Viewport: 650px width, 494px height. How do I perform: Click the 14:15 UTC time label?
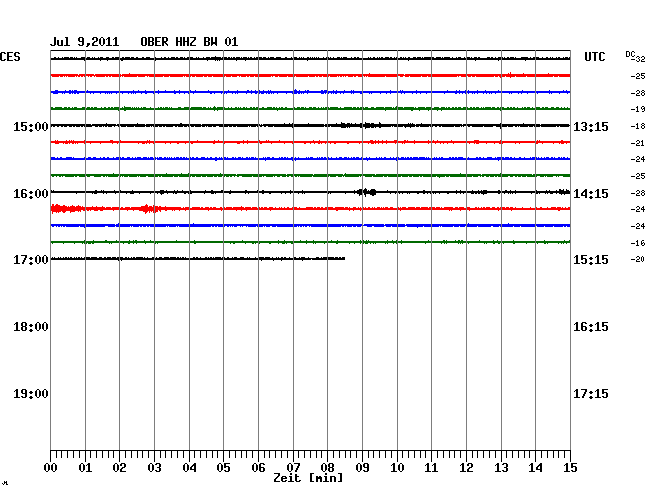click(591, 194)
